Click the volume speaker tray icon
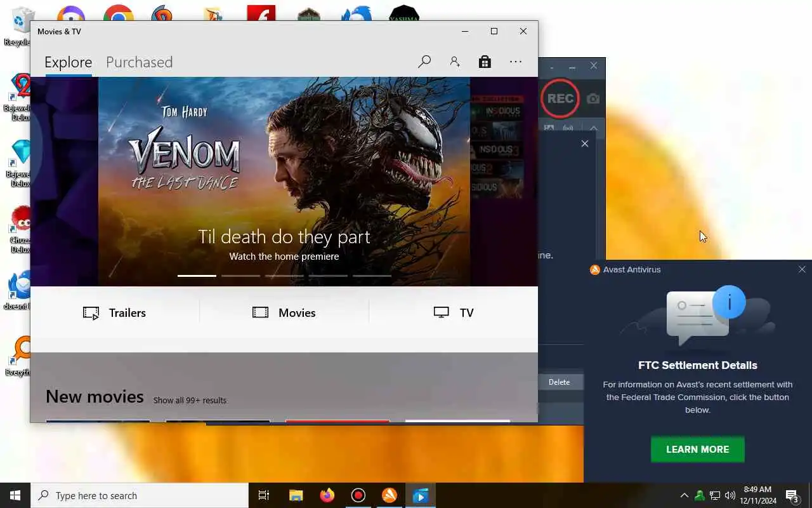Image resolution: width=812 pixels, height=508 pixels. tap(730, 495)
